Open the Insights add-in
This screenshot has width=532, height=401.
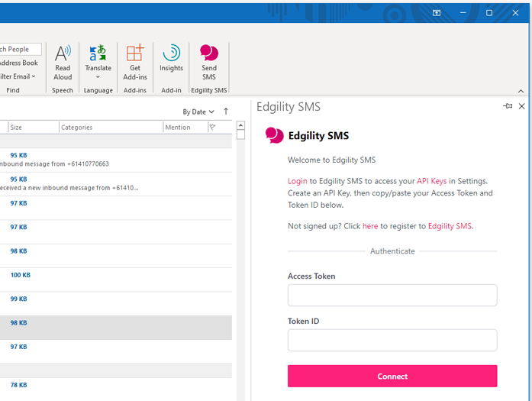[x=171, y=58]
